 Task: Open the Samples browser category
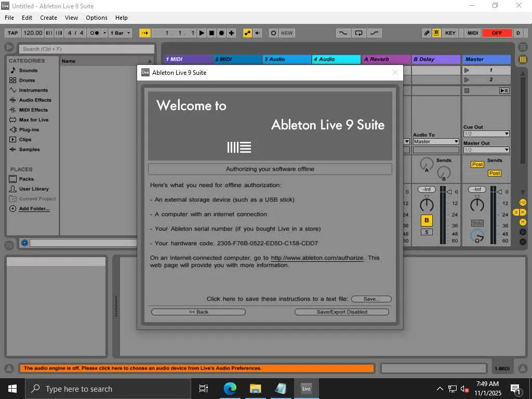click(29, 149)
